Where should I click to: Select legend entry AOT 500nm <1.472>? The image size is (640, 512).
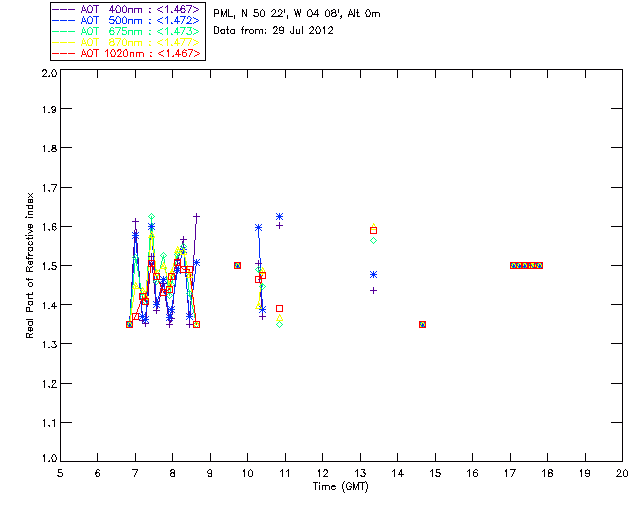(x=127, y=20)
